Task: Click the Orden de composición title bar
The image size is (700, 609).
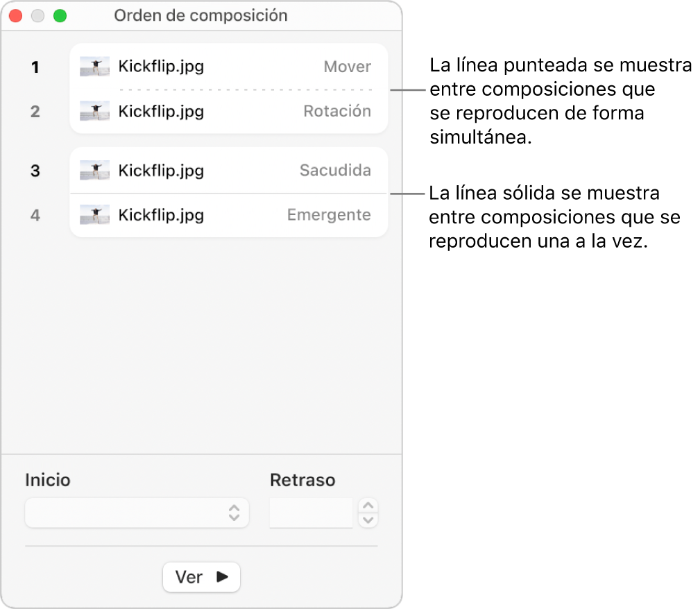Action: tap(201, 15)
